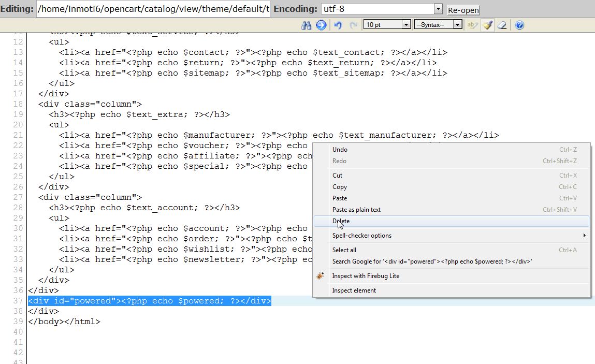Choose Undo from the context menu
Screen dimensions: 595x364
click(x=452, y=150)
